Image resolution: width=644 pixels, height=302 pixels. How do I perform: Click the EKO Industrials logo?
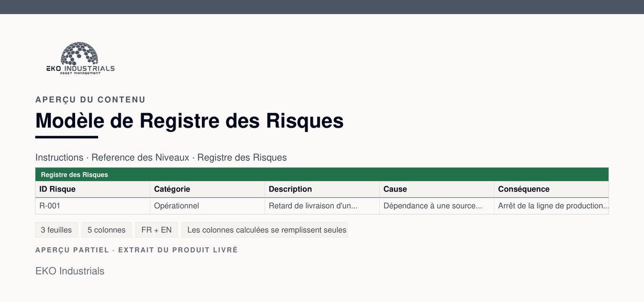click(80, 58)
